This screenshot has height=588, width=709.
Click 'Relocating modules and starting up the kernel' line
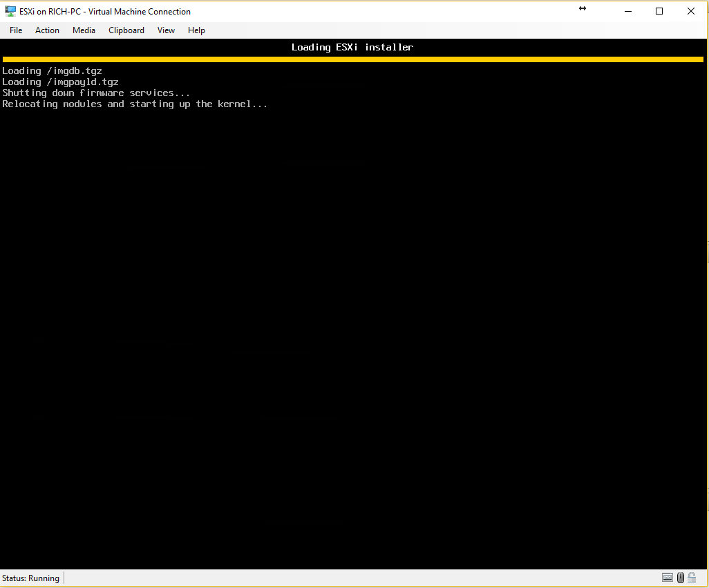pyautogui.click(x=134, y=104)
